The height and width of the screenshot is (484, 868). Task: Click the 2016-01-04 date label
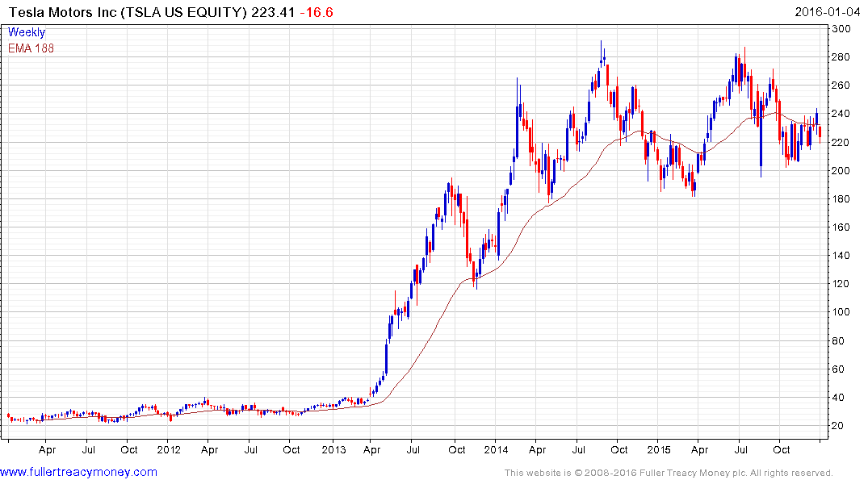pyautogui.click(x=827, y=12)
